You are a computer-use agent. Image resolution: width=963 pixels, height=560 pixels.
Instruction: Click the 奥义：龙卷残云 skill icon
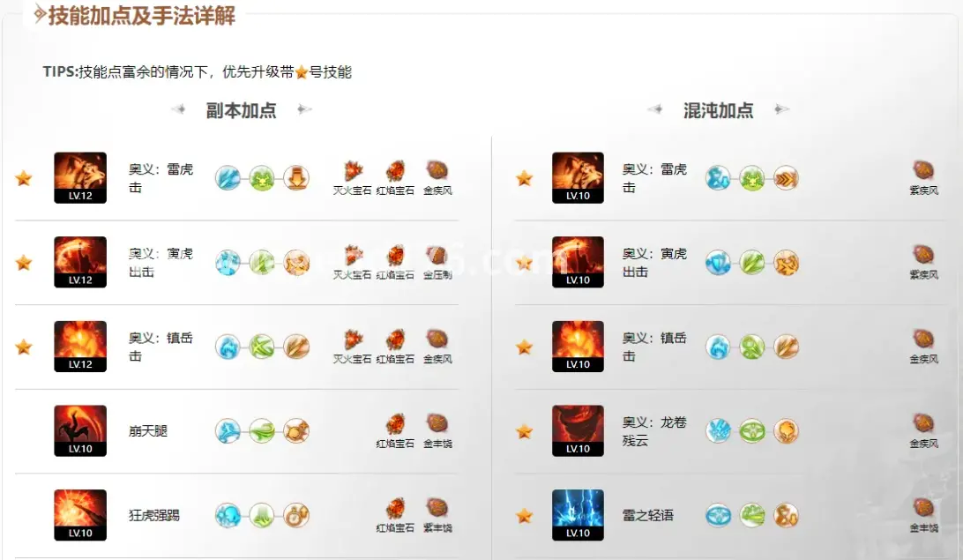(x=578, y=430)
